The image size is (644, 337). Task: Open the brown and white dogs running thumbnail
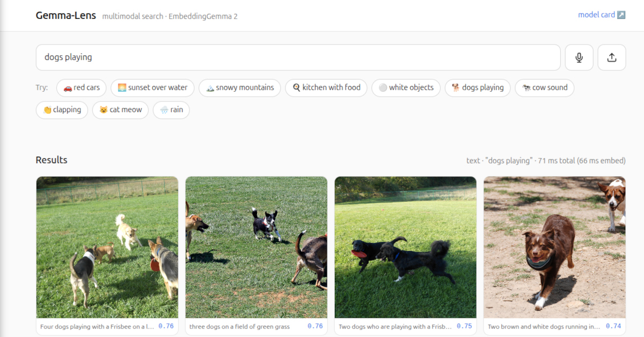click(x=555, y=247)
